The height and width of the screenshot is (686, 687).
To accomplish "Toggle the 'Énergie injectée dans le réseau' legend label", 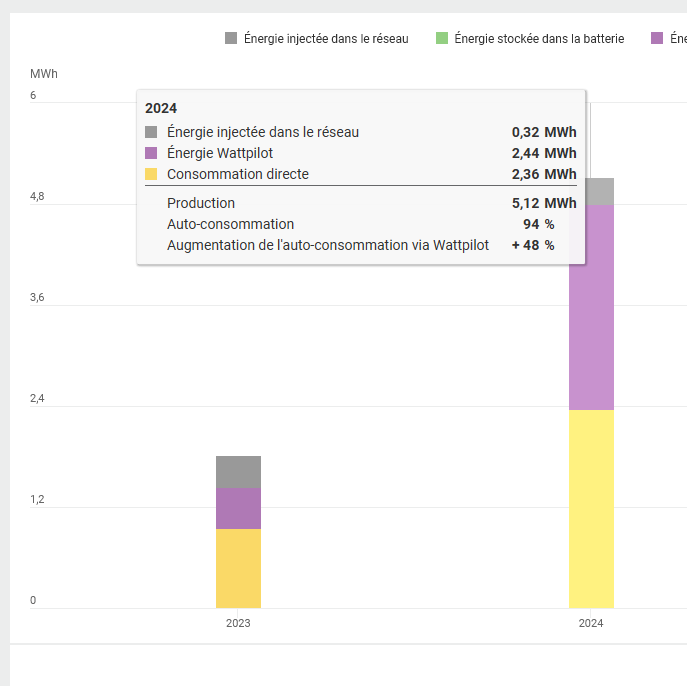I will tap(326, 39).
